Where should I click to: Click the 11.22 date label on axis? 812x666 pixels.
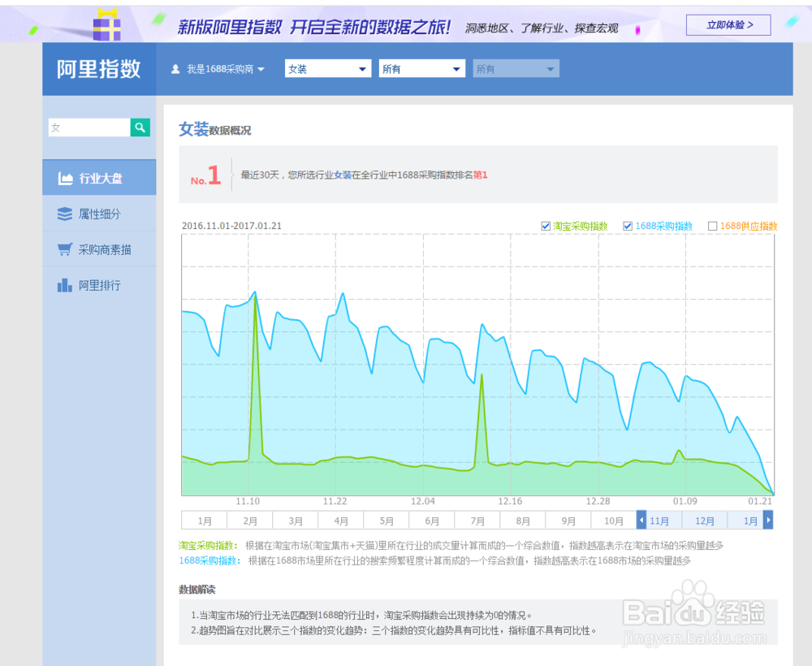tap(335, 501)
